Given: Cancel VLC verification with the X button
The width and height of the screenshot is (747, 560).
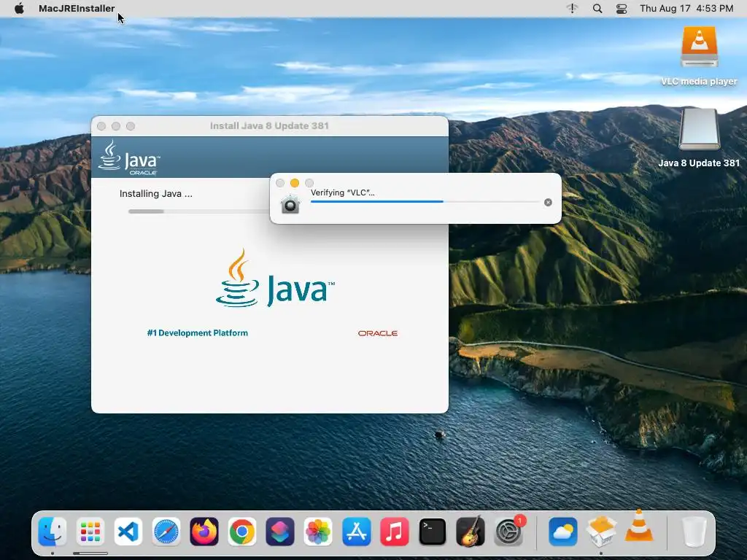Looking at the screenshot, I should point(548,203).
